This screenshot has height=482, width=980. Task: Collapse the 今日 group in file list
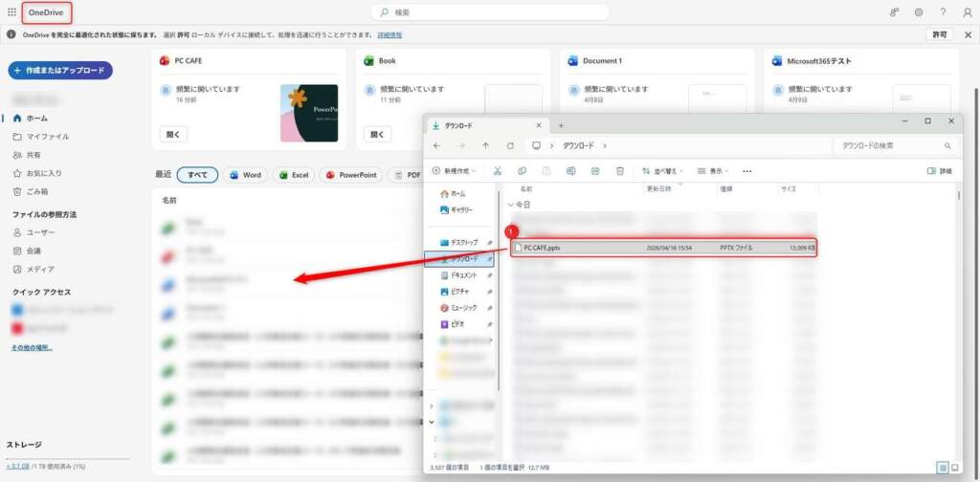coord(509,204)
